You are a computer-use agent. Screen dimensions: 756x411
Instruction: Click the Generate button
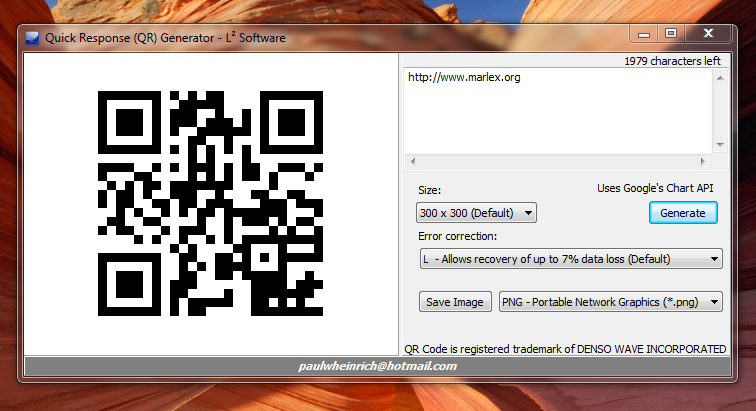coord(683,213)
